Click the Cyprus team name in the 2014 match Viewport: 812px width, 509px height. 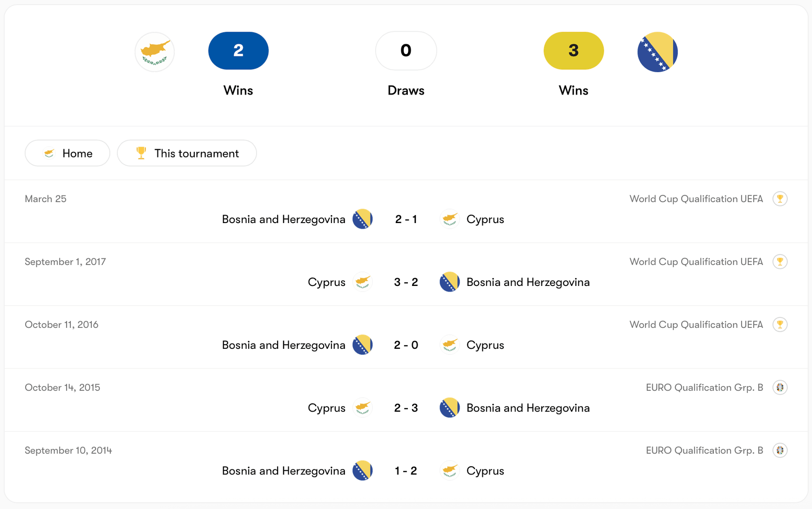(485, 470)
